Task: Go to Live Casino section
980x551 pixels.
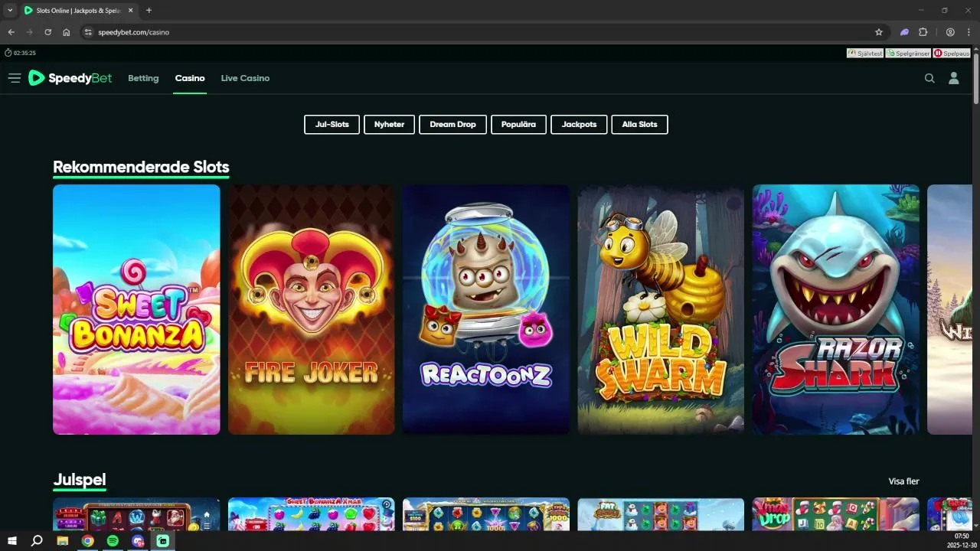Action: pyautogui.click(x=245, y=78)
